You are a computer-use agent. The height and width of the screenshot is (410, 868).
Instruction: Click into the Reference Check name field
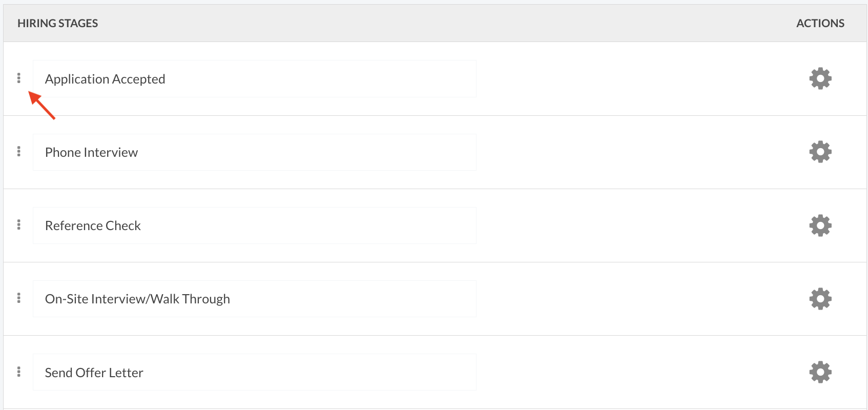pyautogui.click(x=255, y=225)
